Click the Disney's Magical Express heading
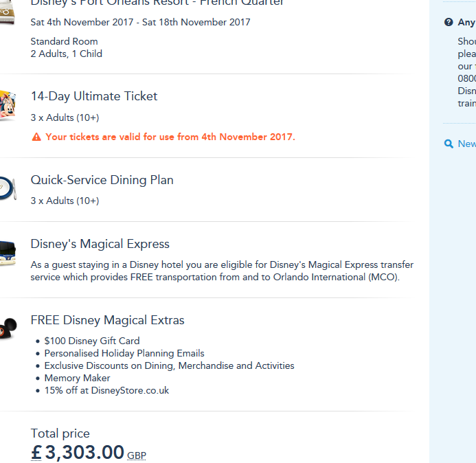The height and width of the screenshot is (463, 476). [100, 244]
